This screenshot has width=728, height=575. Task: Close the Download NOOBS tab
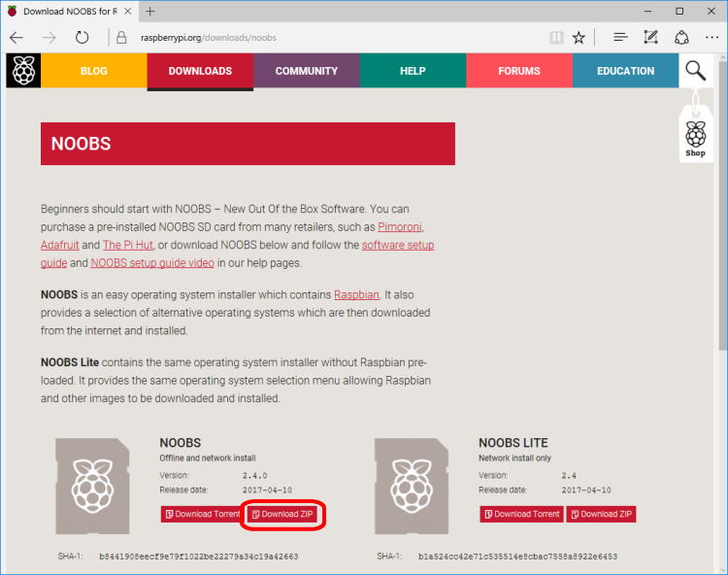point(128,11)
